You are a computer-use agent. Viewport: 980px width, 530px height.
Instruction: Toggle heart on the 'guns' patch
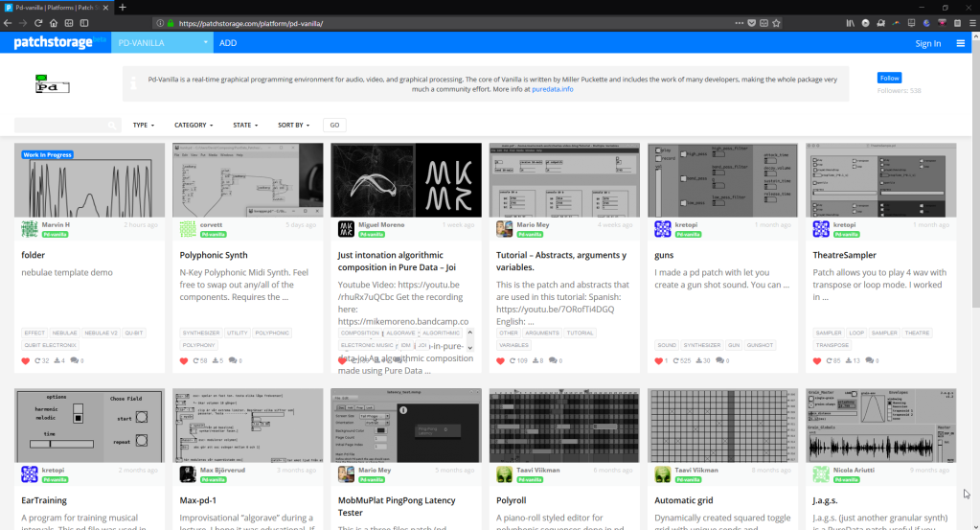(658, 361)
